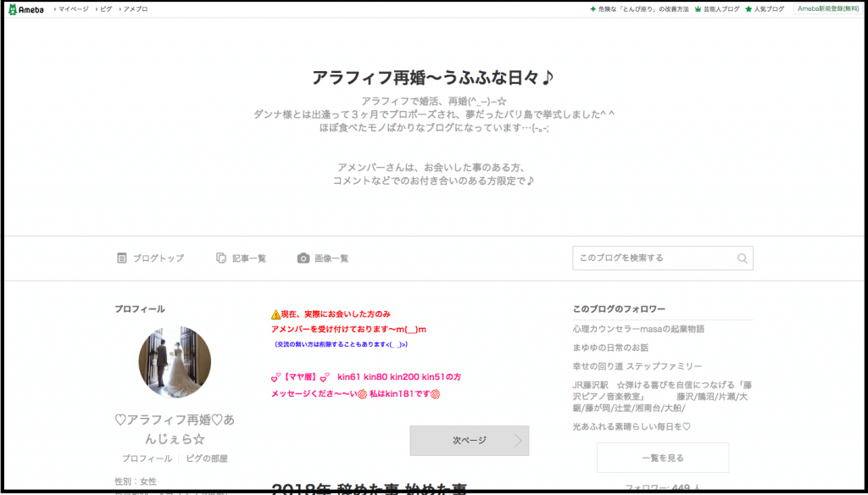Image resolution: width=868 pixels, height=495 pixels.
Task: Click into the このブログを検索する search field
Action: click(651, 259)
